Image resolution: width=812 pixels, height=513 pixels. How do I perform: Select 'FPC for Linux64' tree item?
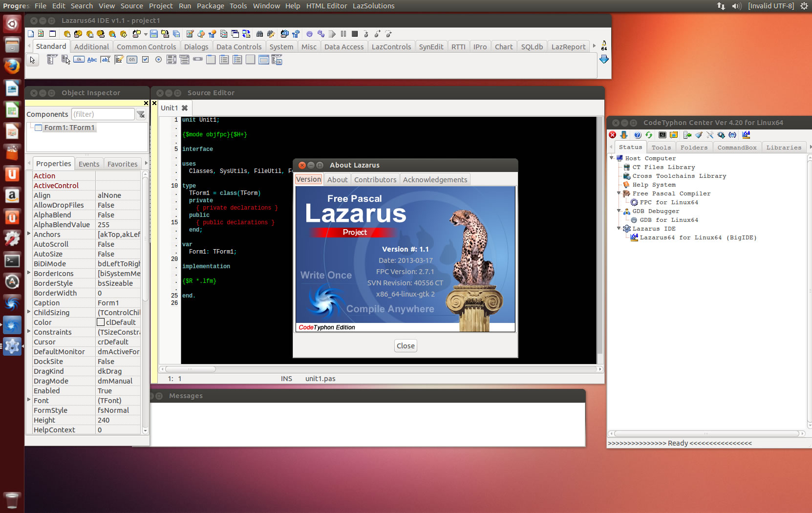pyautogui.click(x=669, y=202)
